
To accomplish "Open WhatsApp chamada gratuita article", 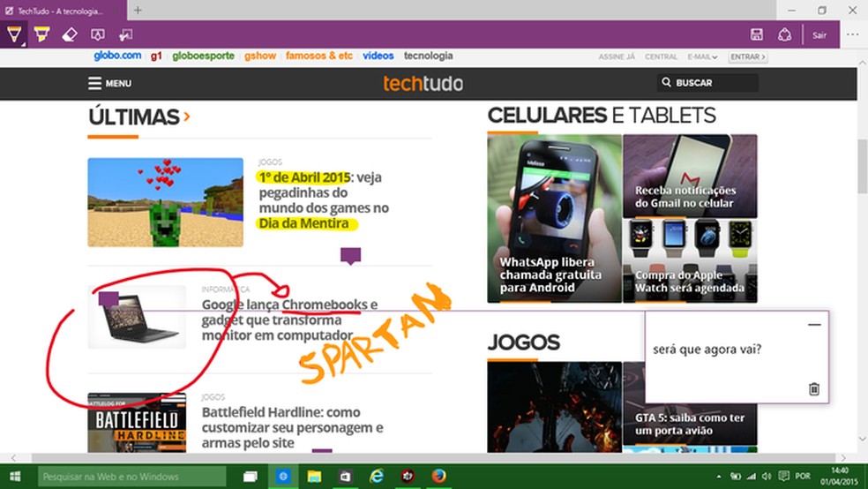I will 554,219.
